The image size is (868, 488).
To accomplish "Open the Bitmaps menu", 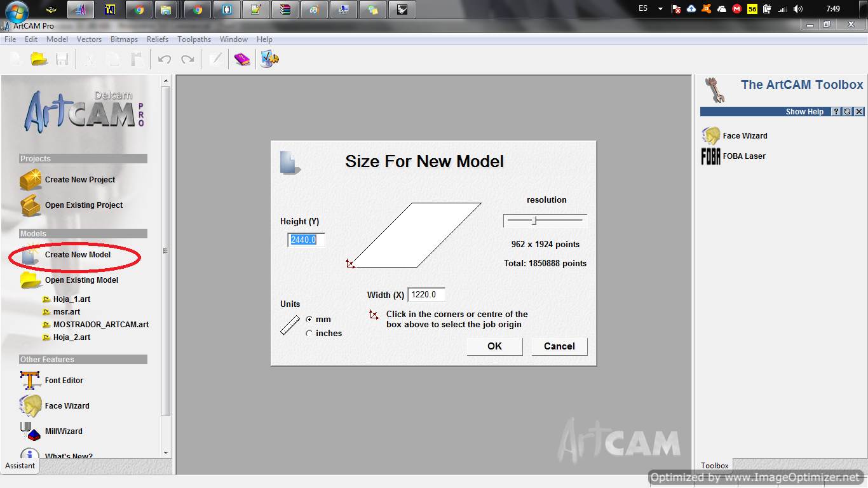I will point(124,39).
